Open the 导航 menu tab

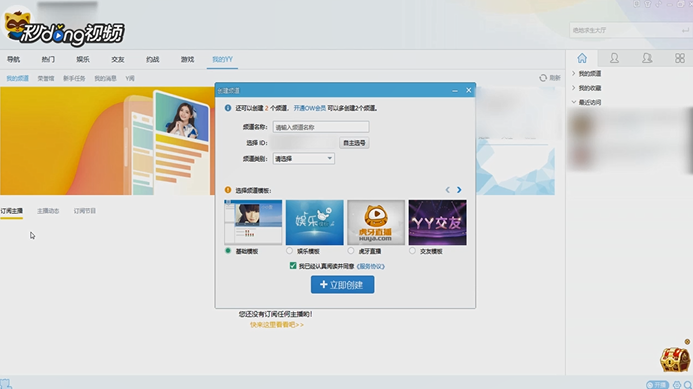(x=13, y=59)
